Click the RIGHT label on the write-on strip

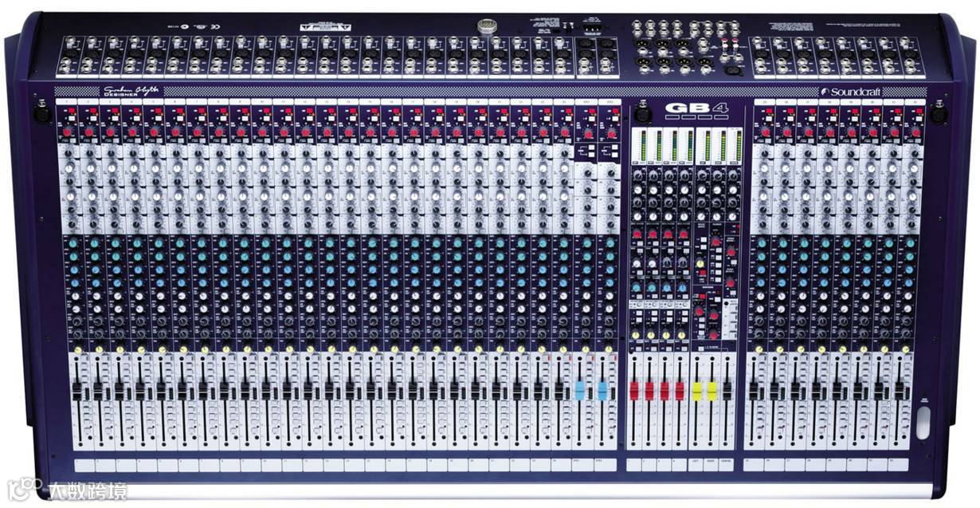coord(711,460)
